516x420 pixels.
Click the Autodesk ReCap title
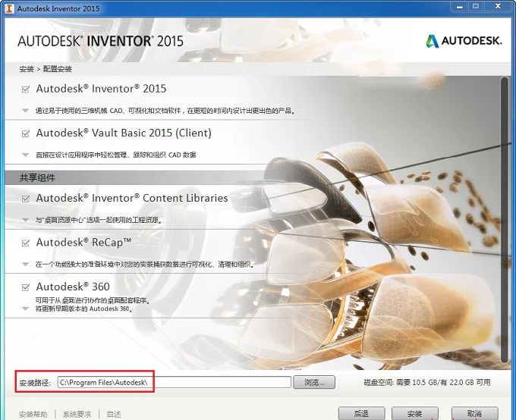[83, 243]
